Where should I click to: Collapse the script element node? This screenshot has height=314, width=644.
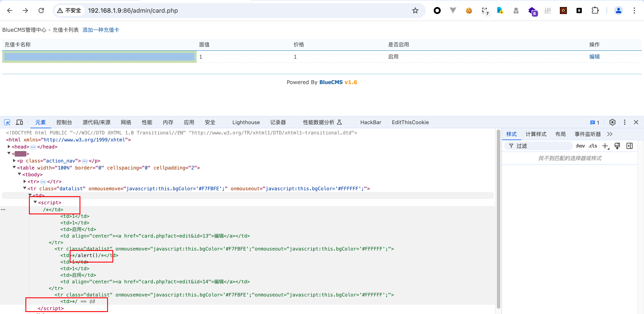click(35, 202)
